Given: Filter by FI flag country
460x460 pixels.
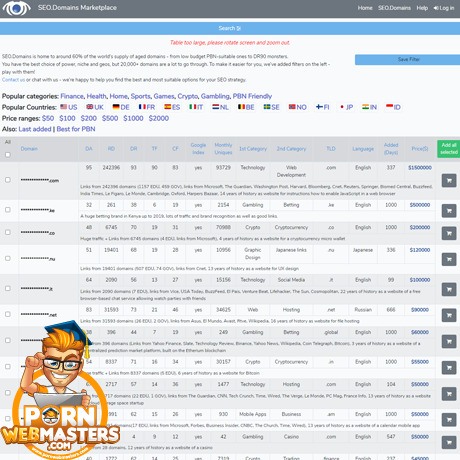Looking at the screenshot, I should click(x=322, y=107).
